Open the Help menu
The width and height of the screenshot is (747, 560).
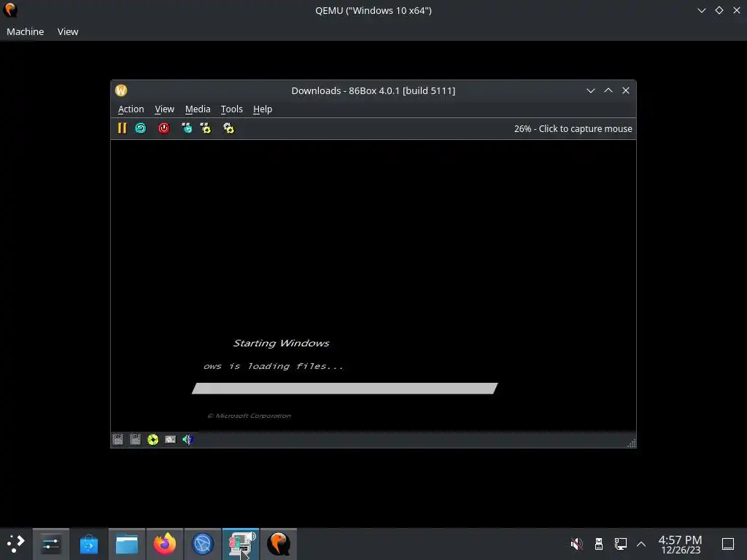point(263,109)
